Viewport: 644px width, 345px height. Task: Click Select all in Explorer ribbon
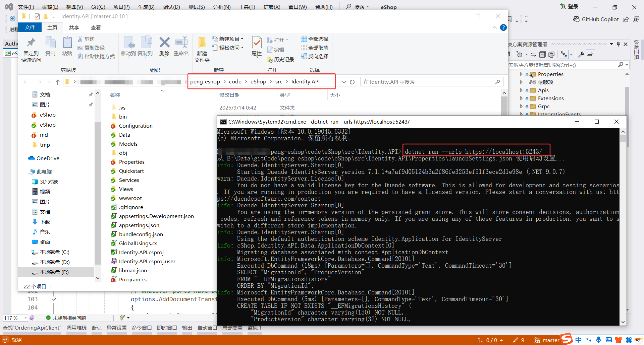315,39
